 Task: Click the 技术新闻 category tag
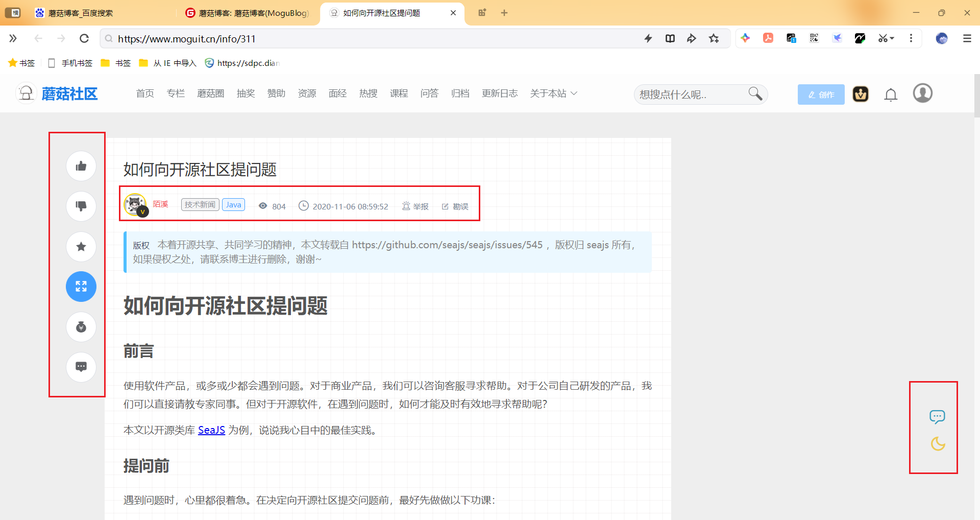pos(200,205)
